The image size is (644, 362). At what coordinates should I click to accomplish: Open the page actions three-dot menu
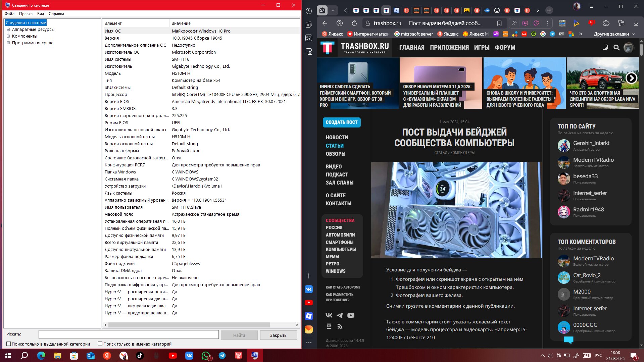coord(547,23)
